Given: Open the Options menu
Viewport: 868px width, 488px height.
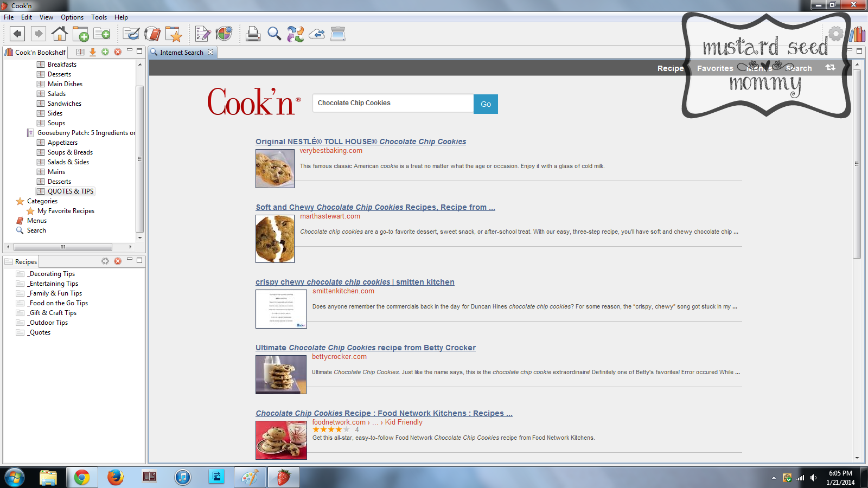Looking at the screenshot, I should pos(72,17).
